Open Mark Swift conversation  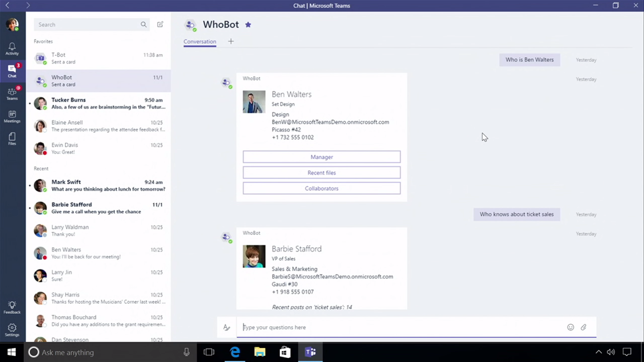(x=98, y=185)
